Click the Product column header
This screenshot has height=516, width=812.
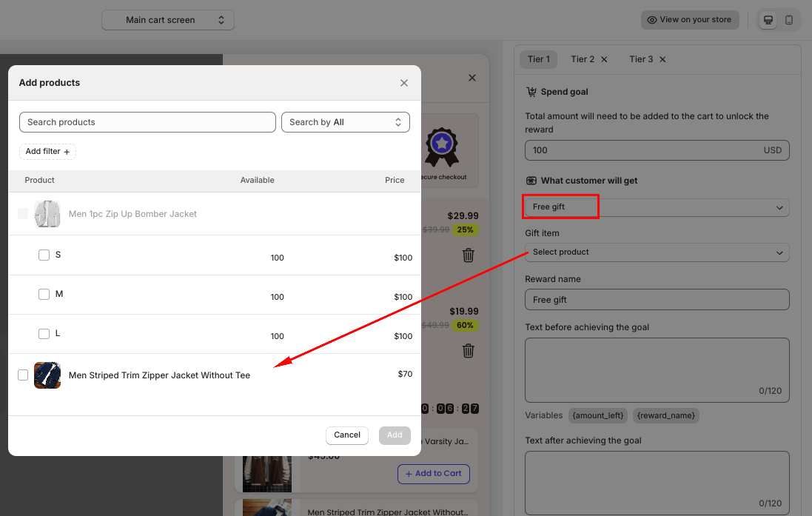[x=39, y=181]
